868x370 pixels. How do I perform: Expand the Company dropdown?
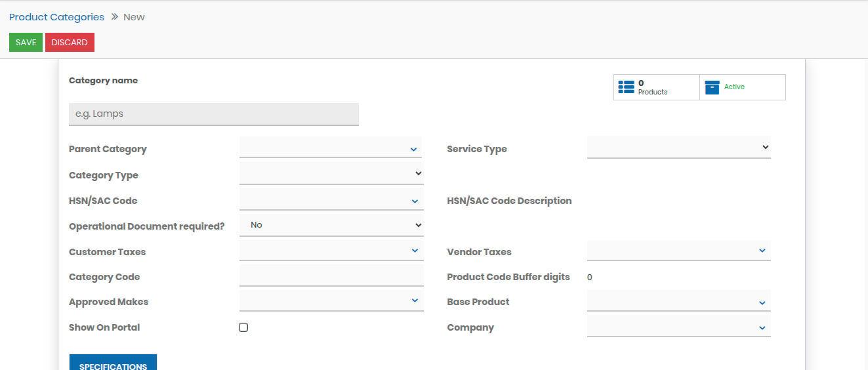(x=678, y=327)
